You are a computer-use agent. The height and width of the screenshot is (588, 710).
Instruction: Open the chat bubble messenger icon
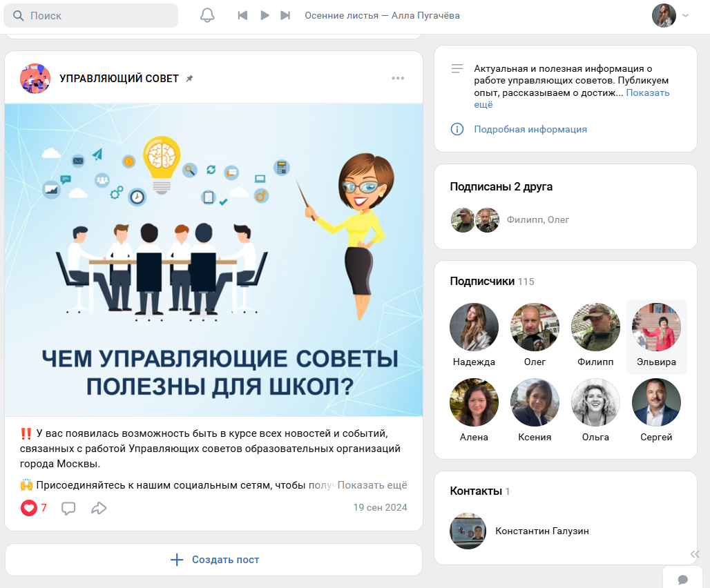pyautogui.click(x=682, y=578)
